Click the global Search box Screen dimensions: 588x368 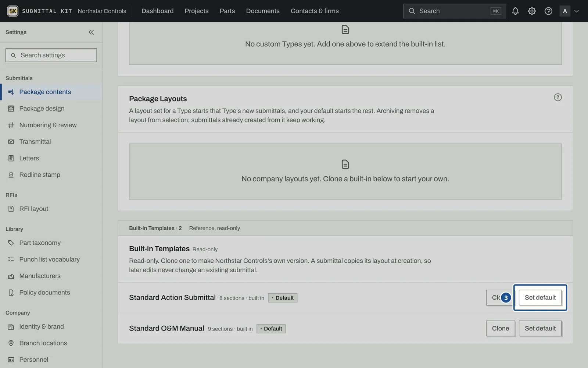pos(454,11)
